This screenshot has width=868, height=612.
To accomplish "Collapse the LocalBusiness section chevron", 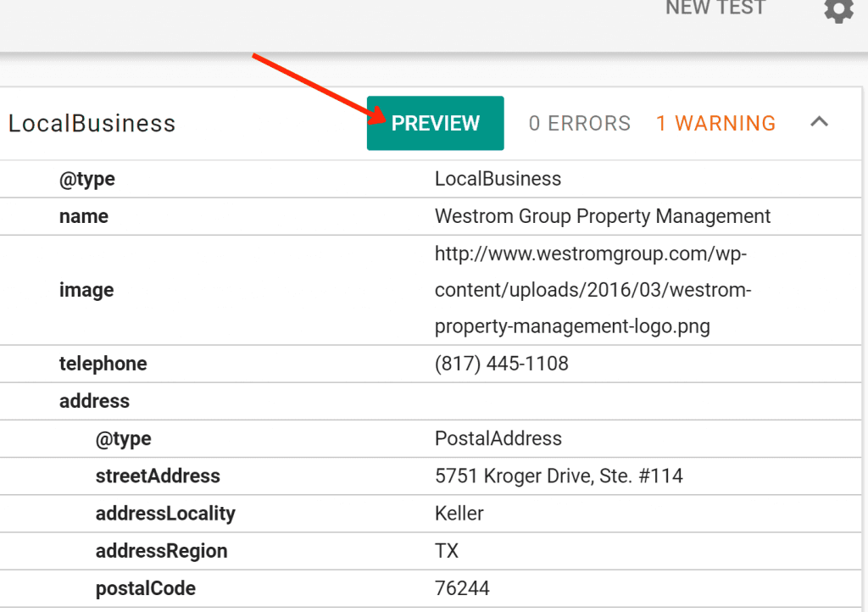I will coord(818,122).
